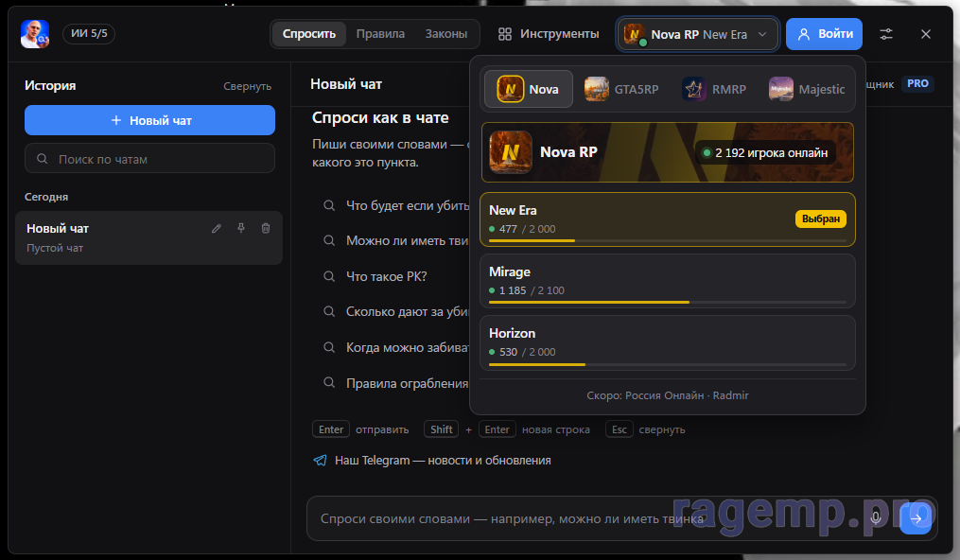
Task: Choose the New Era server
Action: point(668,219)
